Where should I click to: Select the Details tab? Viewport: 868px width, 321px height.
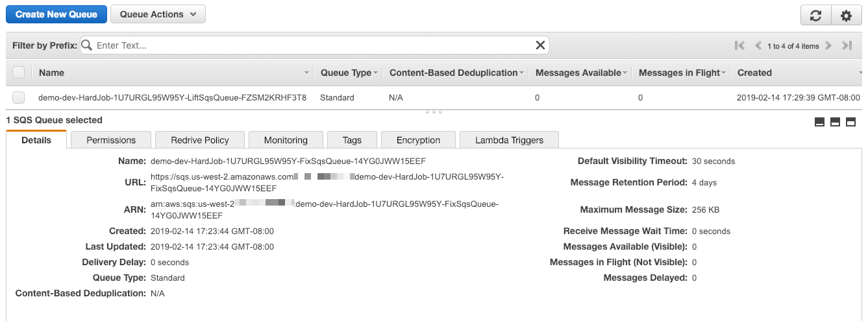pyautogui.click(x=36, y=139)
